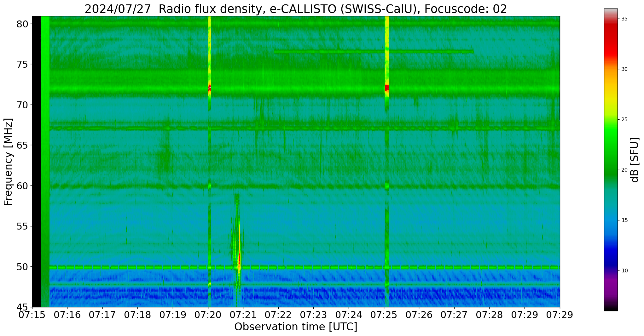Click the "Observation time [UTC]" axis label

click(x=296, y=327)
